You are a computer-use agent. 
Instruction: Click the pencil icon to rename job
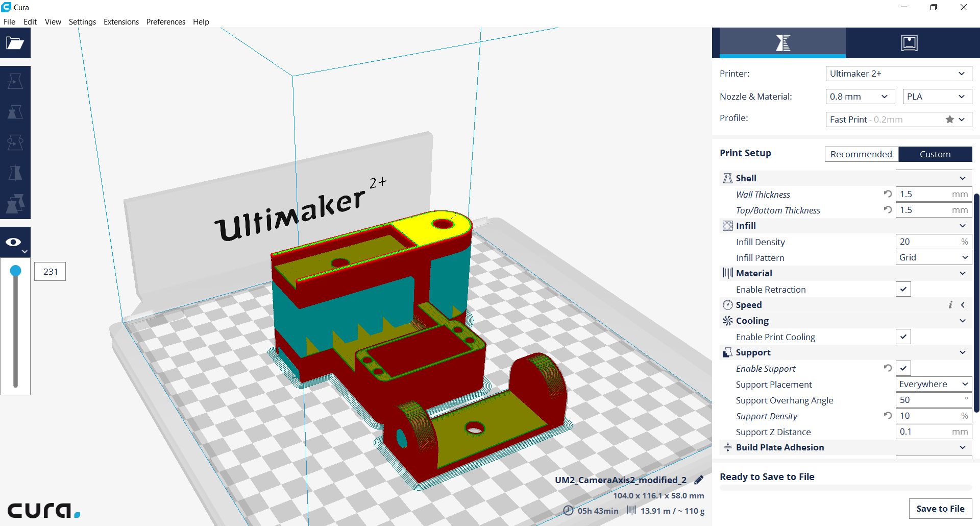point(699,480)
